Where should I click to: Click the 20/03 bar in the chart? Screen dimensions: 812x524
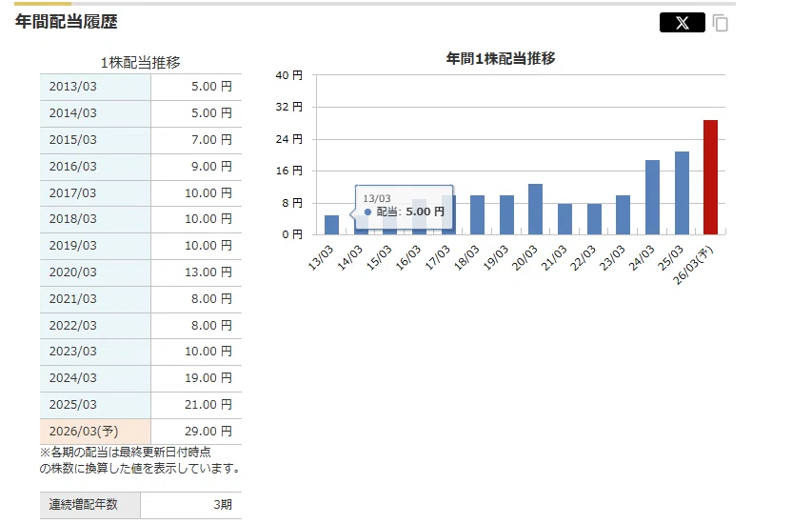(x=536, y=209)
